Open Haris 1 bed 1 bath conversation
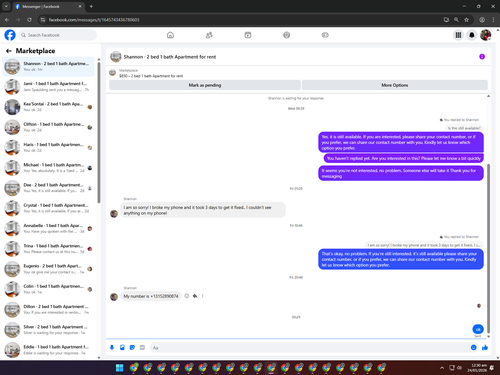This screenshot has width=500, height=375. tap(49, 148)
